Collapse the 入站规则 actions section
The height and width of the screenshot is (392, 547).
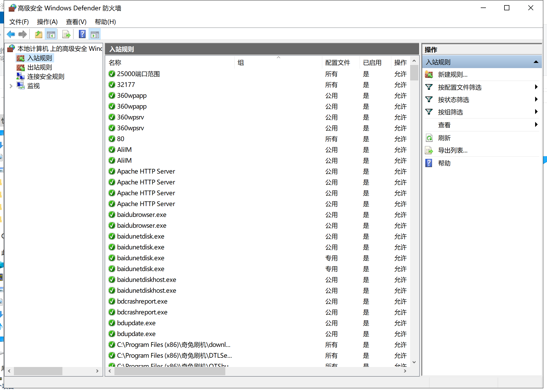coord(536,62)
